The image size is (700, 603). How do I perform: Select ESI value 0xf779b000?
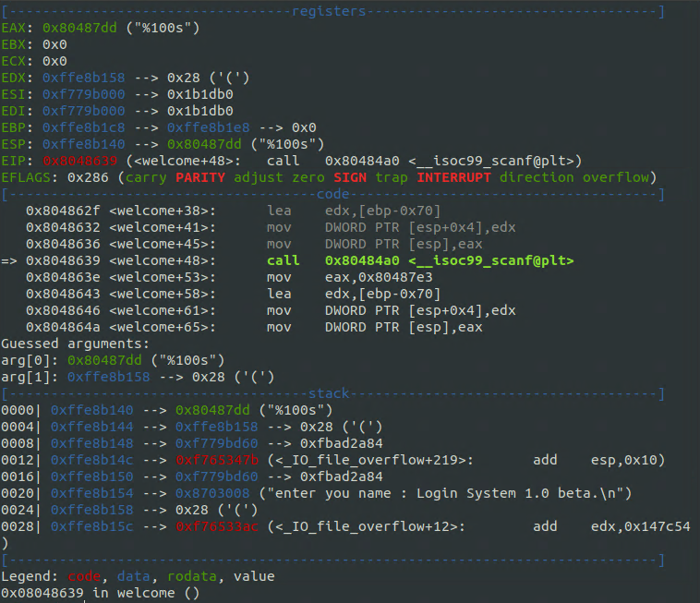point(84,94)
